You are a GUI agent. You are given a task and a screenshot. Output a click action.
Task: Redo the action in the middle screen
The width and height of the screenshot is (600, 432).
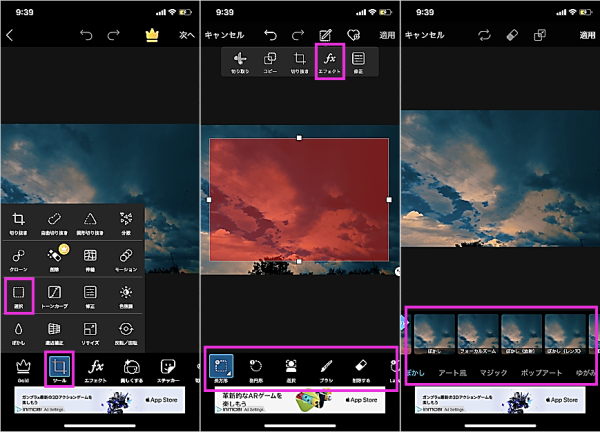[298, 35]
